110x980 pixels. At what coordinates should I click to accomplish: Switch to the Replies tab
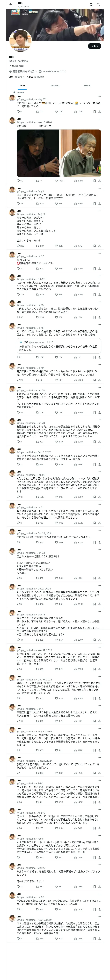pyautogui.click(x=55, y=86)
